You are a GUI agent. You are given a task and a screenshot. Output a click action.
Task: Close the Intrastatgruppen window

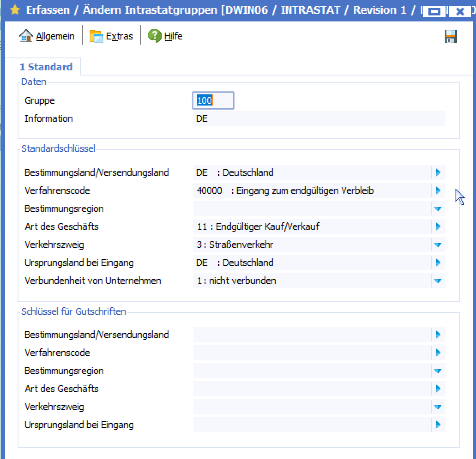click(x=460, y=12)
